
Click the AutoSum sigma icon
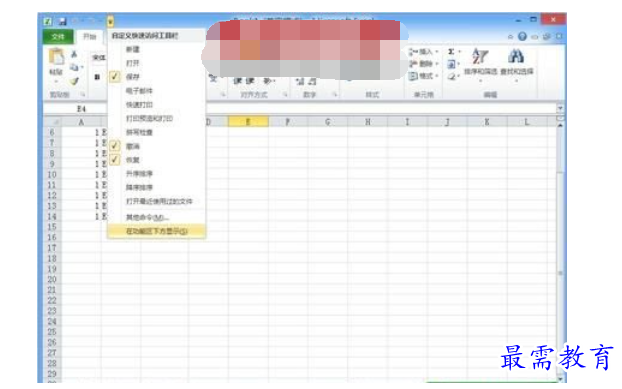(x=451, y=52)
